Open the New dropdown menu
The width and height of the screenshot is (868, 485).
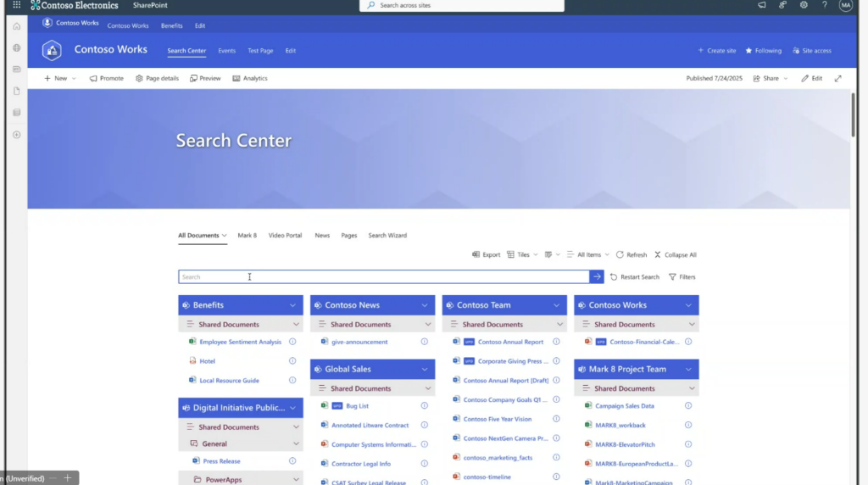(x=60, y=79)
